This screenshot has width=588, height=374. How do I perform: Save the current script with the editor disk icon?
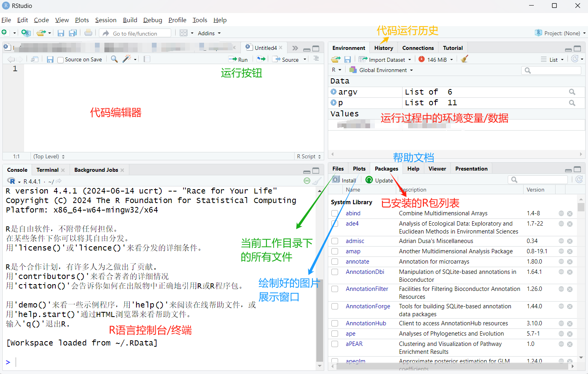pyautogui.click(x=50, y=59)
